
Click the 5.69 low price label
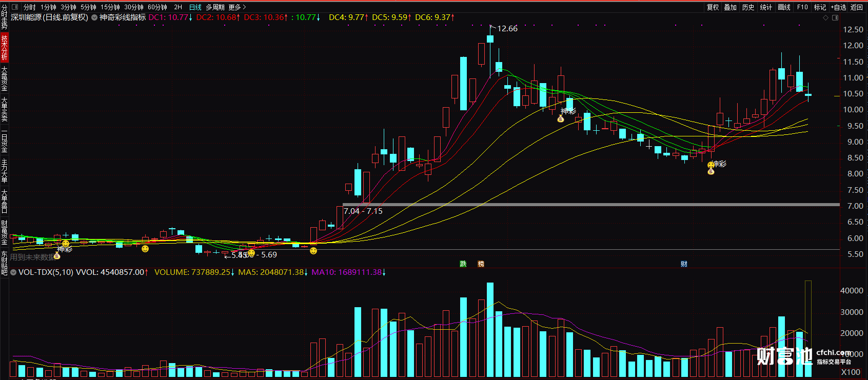(x=269, y=255)
